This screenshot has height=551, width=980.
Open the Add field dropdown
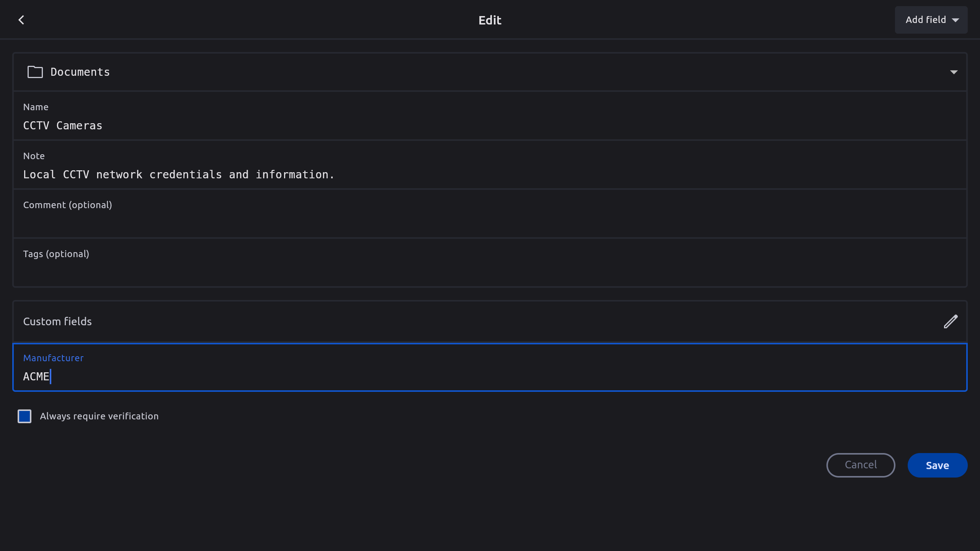click(x=930, y=20)
